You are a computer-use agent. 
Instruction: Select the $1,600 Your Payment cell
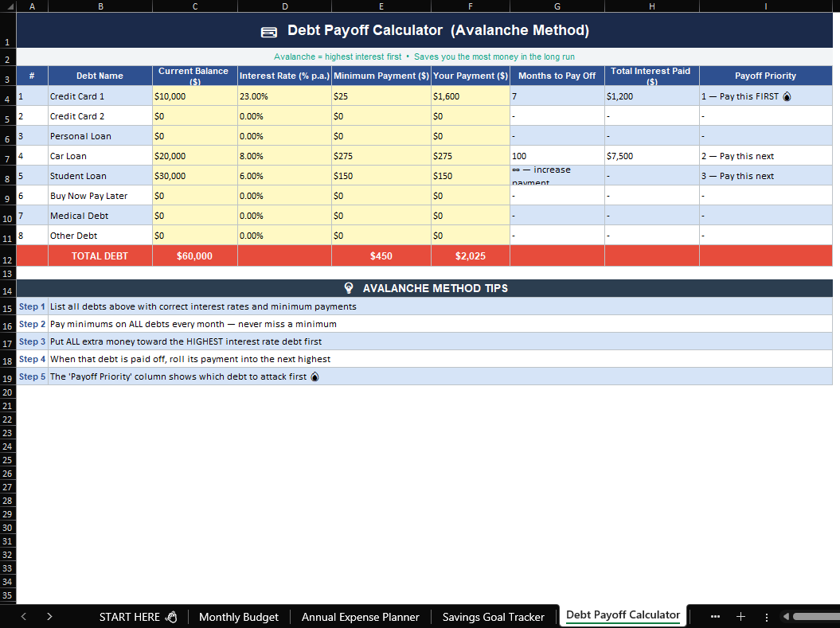(x=471, y=96)
